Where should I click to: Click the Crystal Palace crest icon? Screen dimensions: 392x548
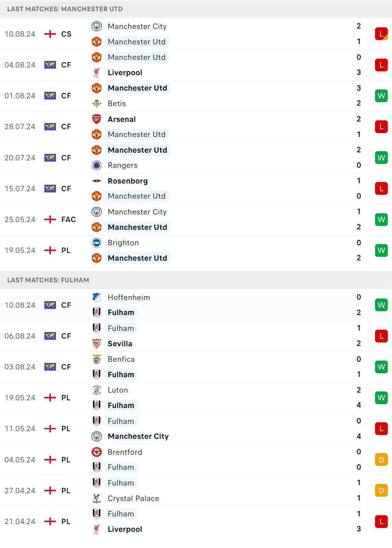click(x=96, y=498)
